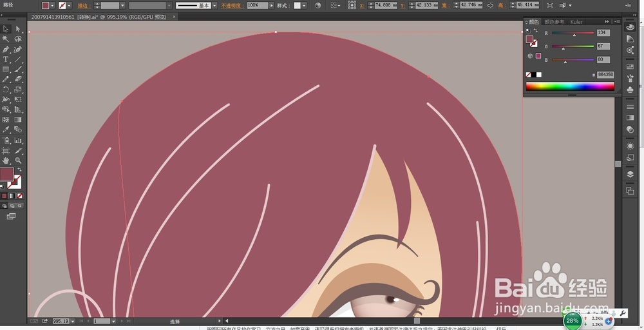Image resolution: width=644 pixels, height=330 pixels.
Task: Select the Artboard tool
Action: (x=6, y=151)
